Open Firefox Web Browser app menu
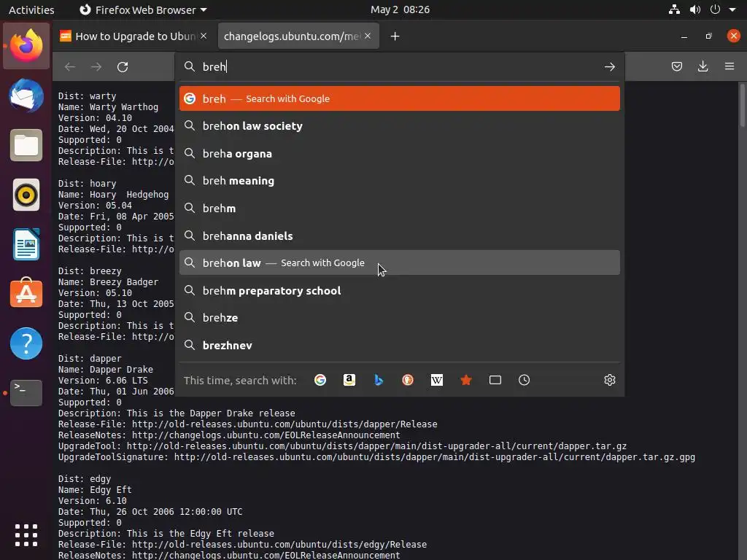Screen dimensions: 747x560 143,9
